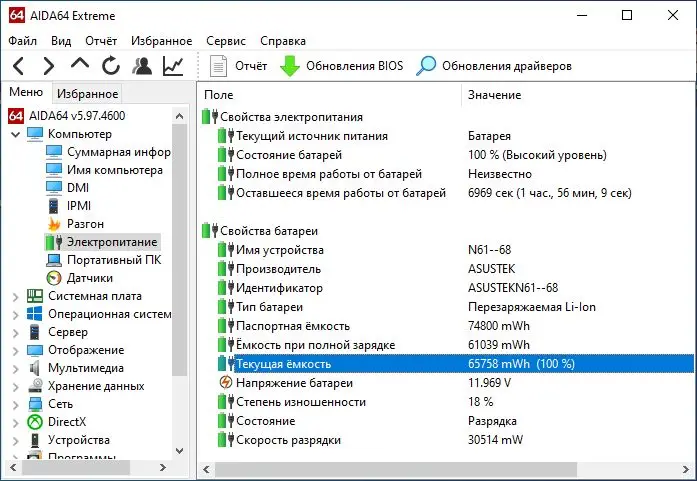The width and height of the screenshot is (697, 481).
Task: Expand the Сервер tree node
Action: click(x=15, y=333)
